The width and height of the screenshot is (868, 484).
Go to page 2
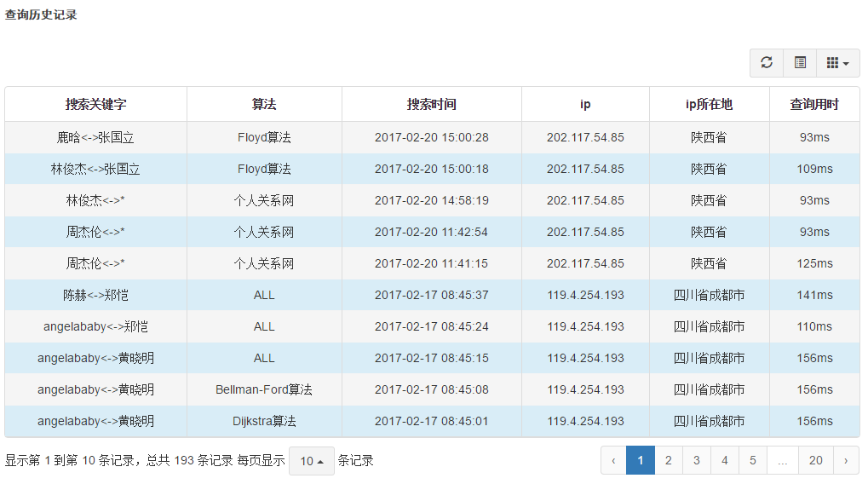669,460
